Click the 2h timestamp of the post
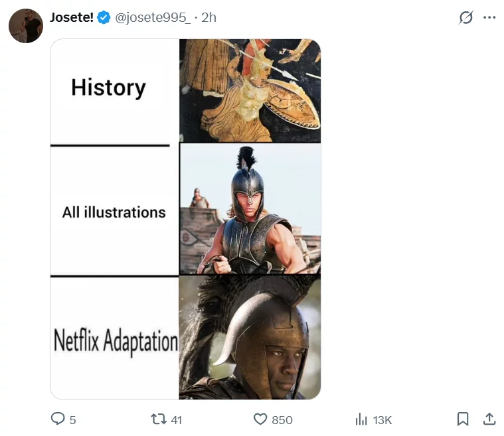 point(209,18)
